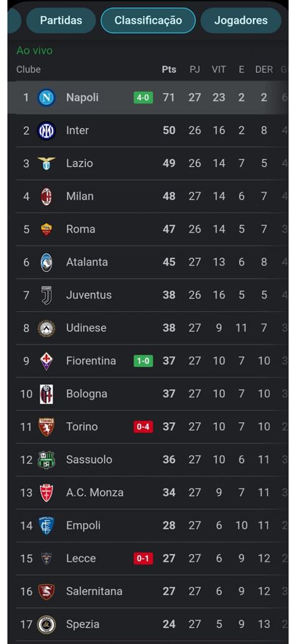
Task: Open Lecce's 0-1 live score badge
Action: coord(143,559)
